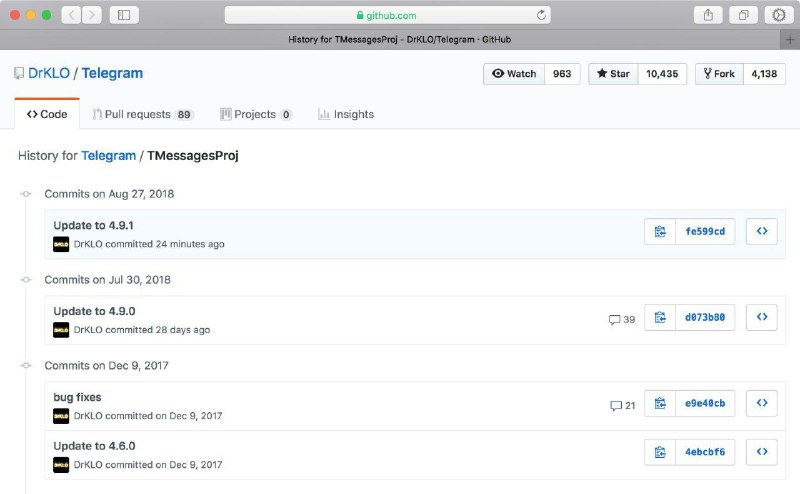
Task: Browse repository at commit 4ebcbf6
Action: [762, 452]
